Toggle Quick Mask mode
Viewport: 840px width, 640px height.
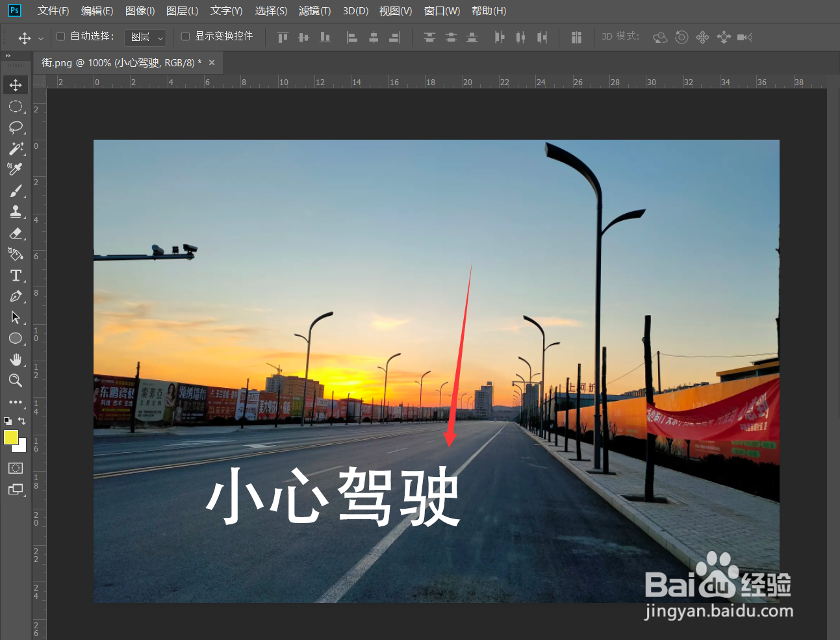click(x=16, y=468)
